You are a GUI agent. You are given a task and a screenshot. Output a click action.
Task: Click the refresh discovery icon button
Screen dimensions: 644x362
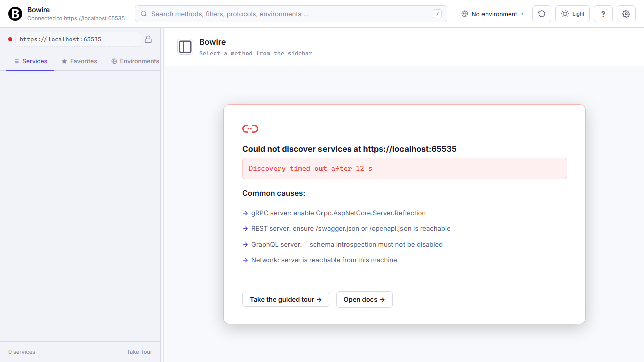point(541,14)
